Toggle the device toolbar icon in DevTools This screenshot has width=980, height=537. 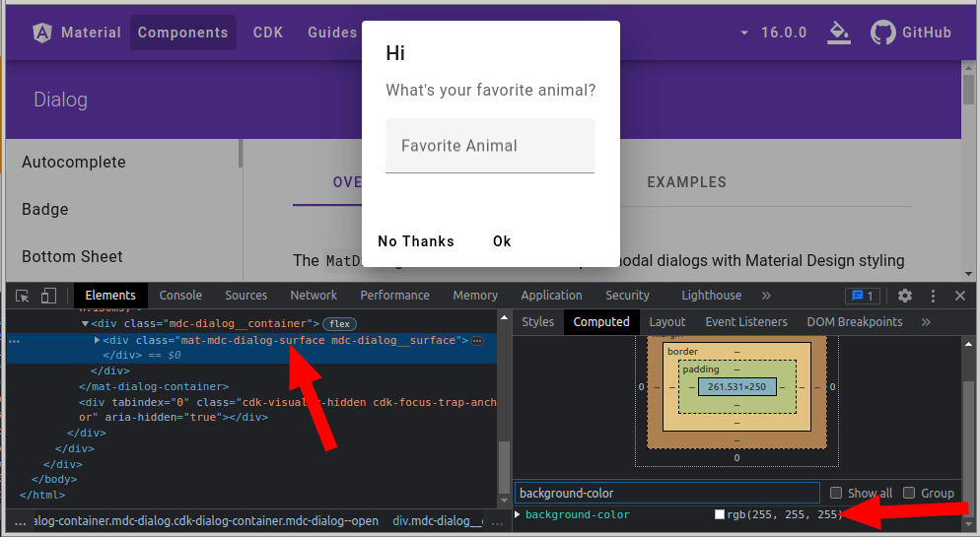[x=48, y=296]
